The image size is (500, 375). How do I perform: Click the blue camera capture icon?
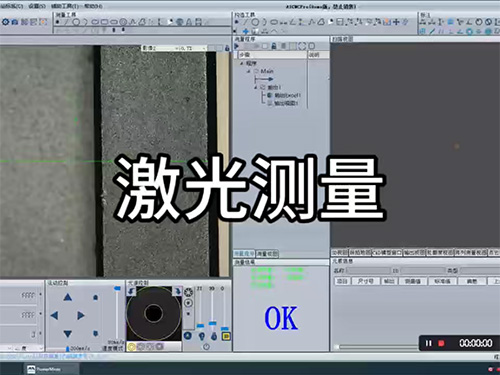(x=15, y=22)
